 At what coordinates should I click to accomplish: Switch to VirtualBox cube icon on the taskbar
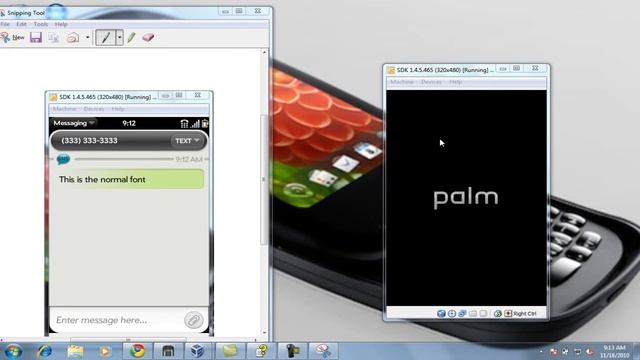[x=198, y=351]
